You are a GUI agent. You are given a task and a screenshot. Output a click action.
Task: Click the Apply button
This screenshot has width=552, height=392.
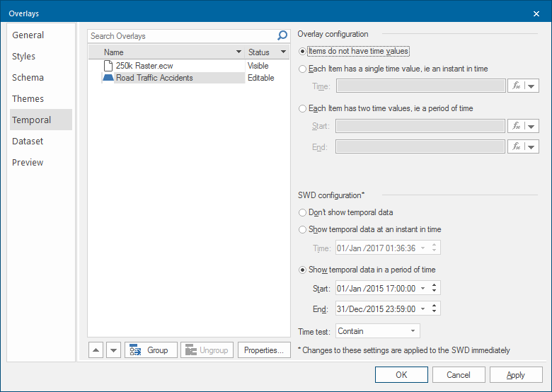(516, 375)
